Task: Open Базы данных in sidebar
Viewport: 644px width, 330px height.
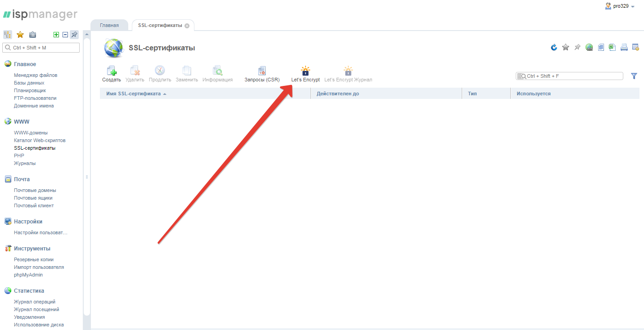Action: pos(29,83)
